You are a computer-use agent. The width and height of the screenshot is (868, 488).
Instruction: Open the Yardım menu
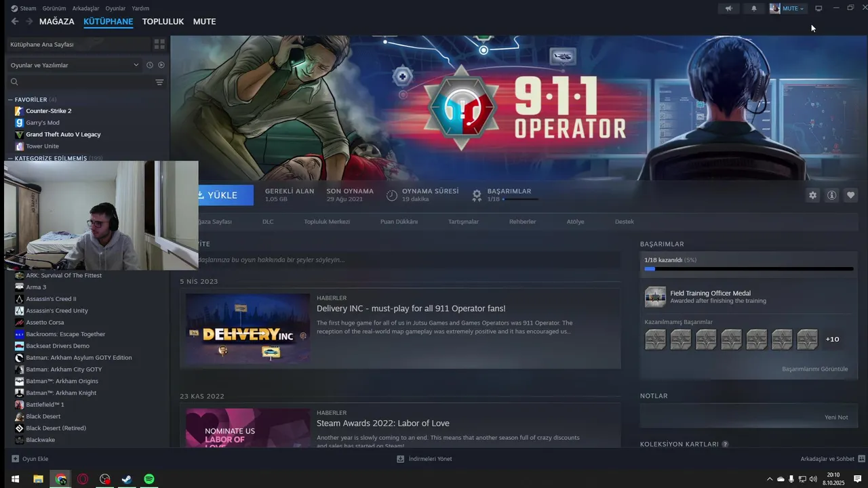(x=140, y=8)
